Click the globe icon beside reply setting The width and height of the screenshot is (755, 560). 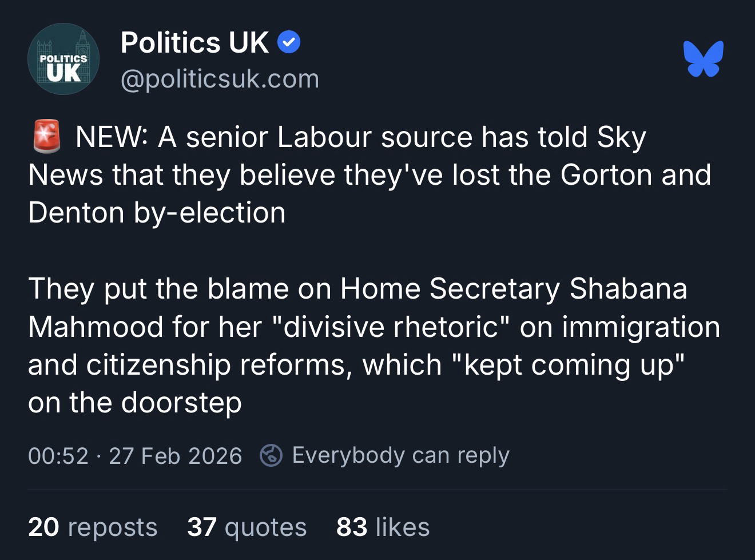coord(271,456)
